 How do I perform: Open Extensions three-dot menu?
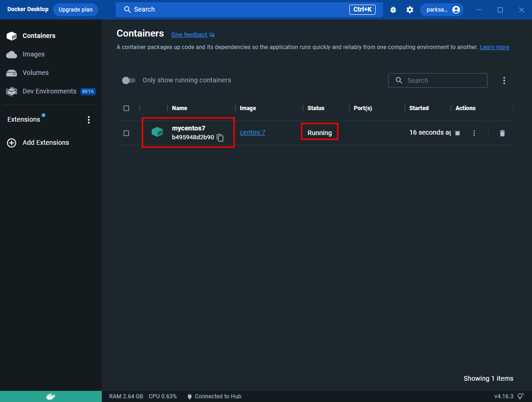88,120
